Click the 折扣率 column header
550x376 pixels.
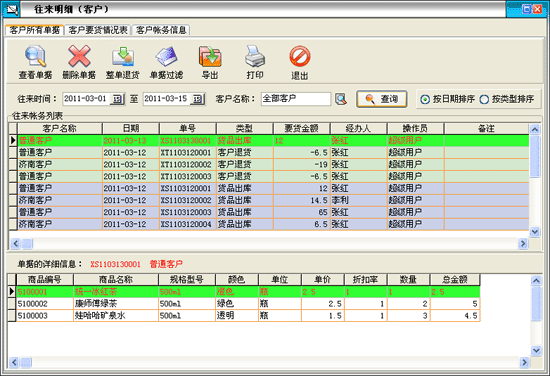coord(365,280)
